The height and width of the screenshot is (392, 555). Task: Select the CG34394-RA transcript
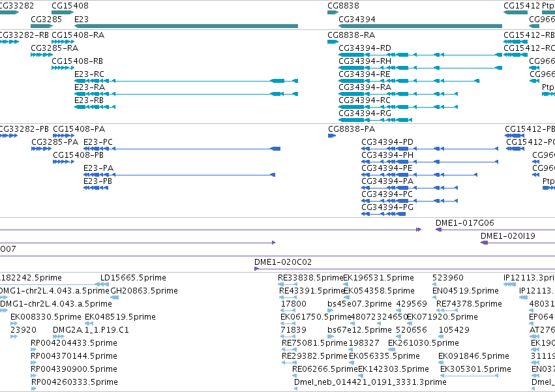pyautogui.click(x=398, y=94)
